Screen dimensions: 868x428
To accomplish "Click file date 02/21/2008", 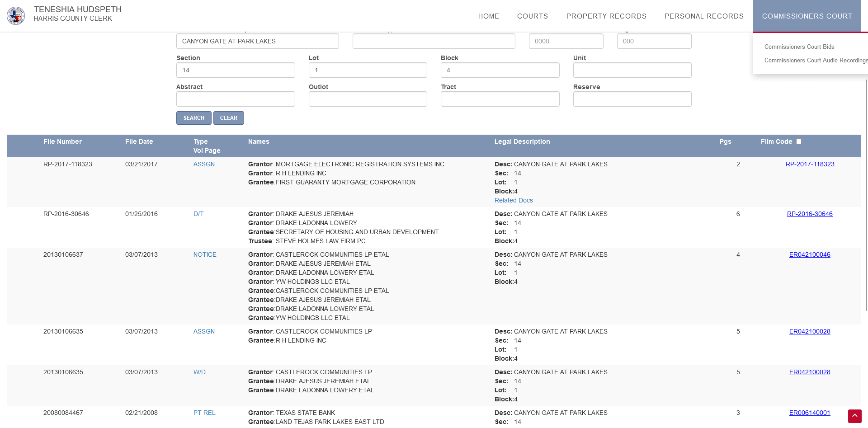I will (142, 413).
